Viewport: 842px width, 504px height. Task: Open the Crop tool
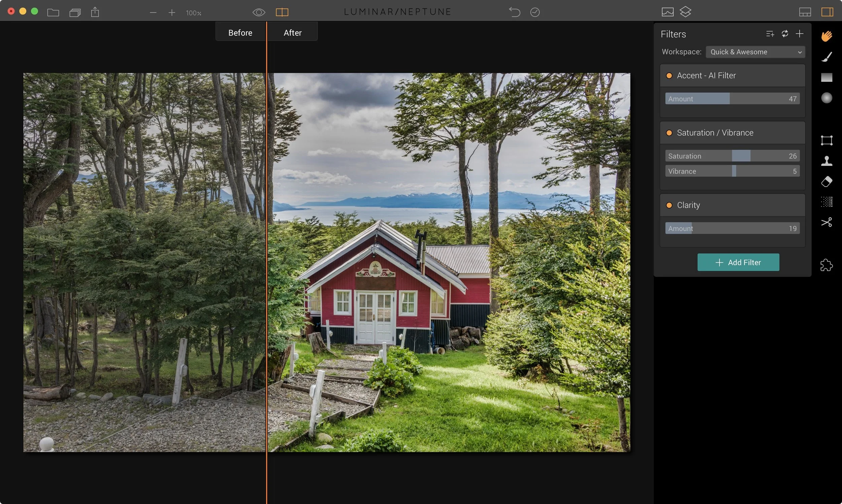coord(827,140)
